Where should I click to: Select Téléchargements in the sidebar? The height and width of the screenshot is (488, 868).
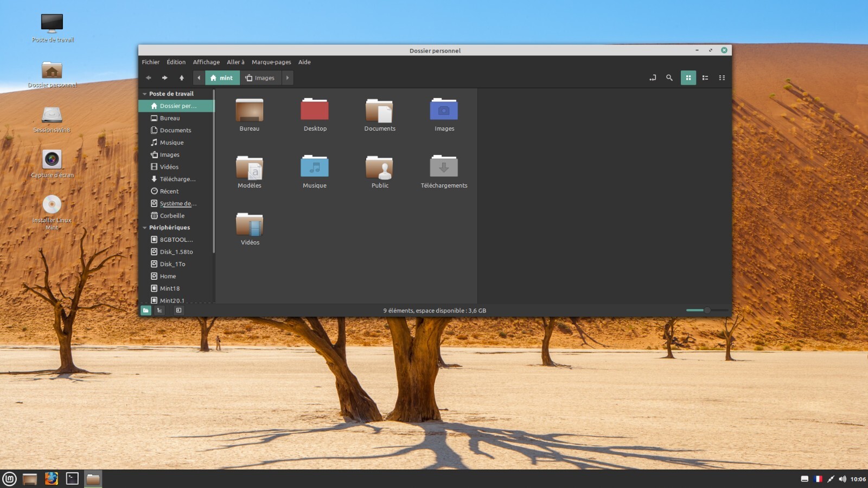click(x=176, y=179)
